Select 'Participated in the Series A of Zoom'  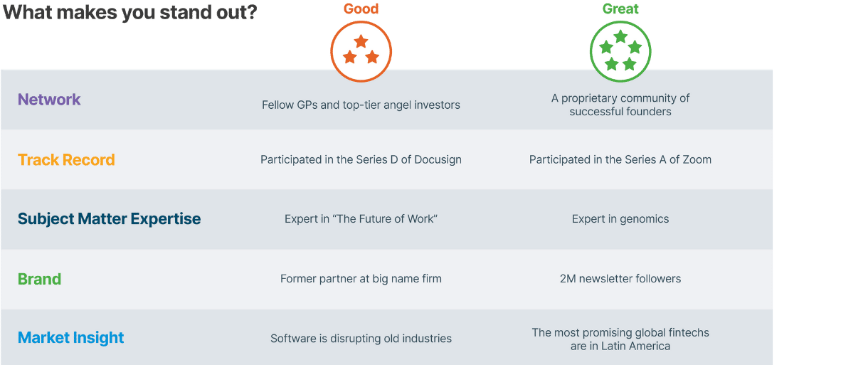(620, 159)
